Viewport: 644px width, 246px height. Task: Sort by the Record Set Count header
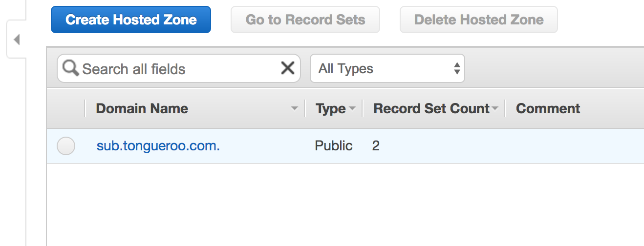[431, 108]
